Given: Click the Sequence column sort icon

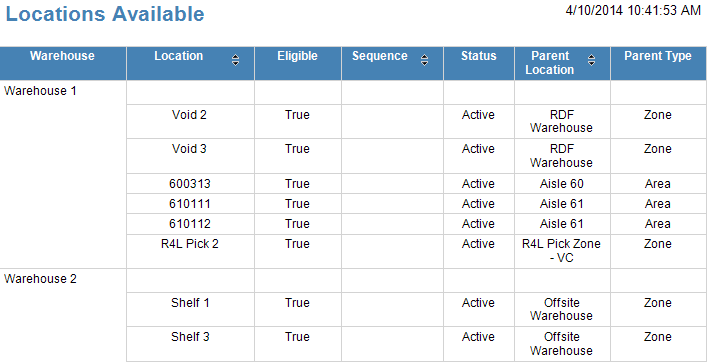Looking at the screenshot, I should tap(424, 60).
